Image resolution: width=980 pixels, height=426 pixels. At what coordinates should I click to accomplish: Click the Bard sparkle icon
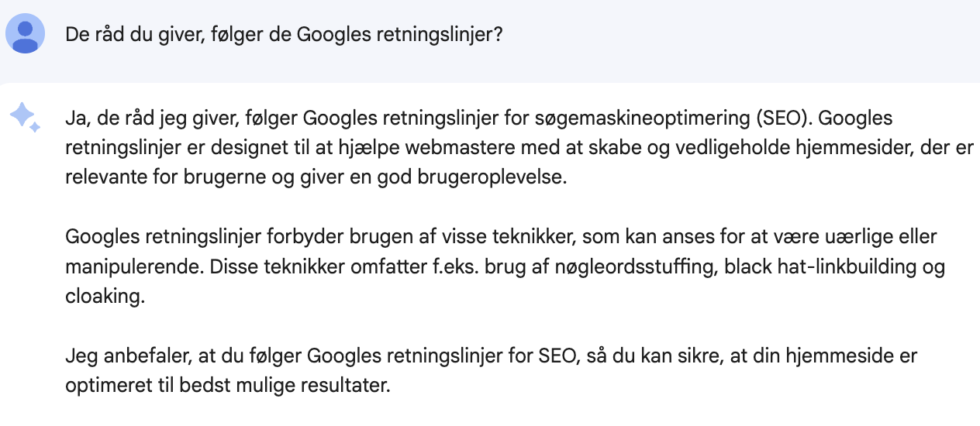tap(25, 119)
